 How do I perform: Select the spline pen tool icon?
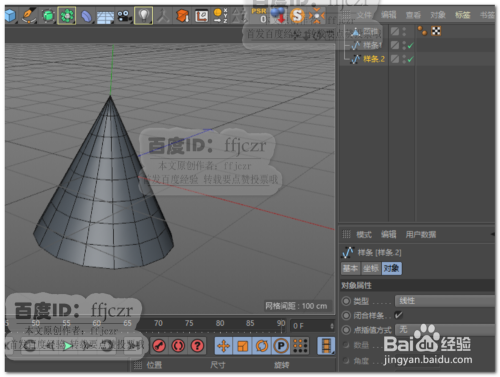tap(29, 16)
